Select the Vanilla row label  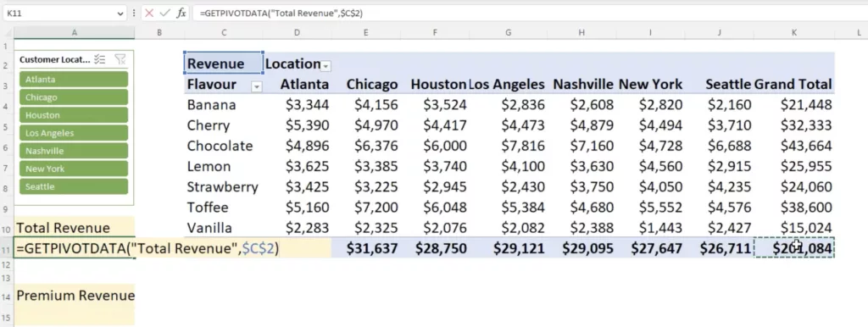(209, 228)
